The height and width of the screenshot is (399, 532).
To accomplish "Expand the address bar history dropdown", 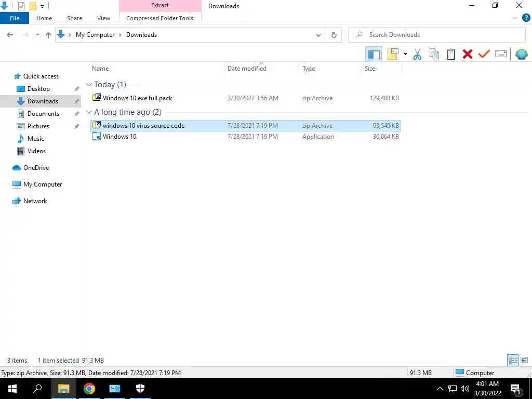I will point(318,35).
